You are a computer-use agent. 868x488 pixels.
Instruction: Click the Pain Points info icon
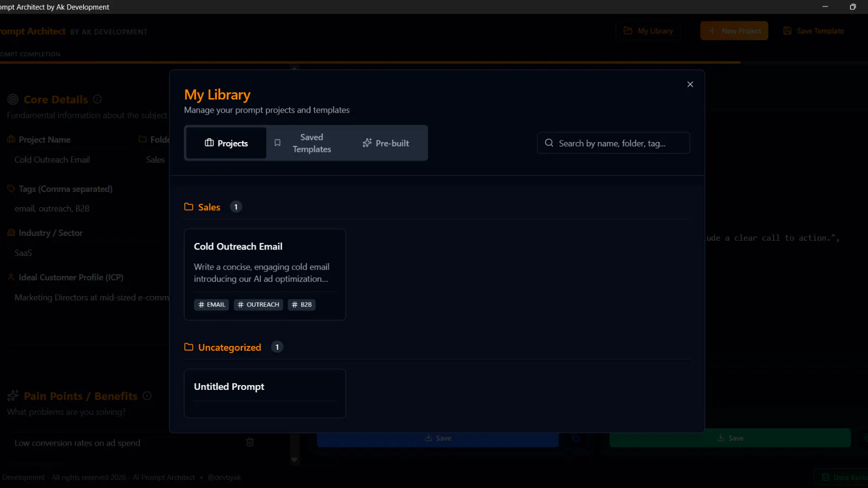147,396
